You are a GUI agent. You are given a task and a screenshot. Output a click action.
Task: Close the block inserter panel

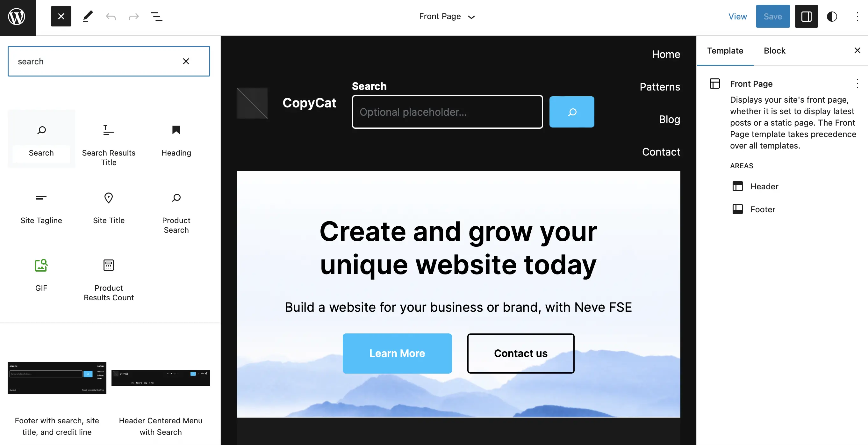click(x=61, y=16)
